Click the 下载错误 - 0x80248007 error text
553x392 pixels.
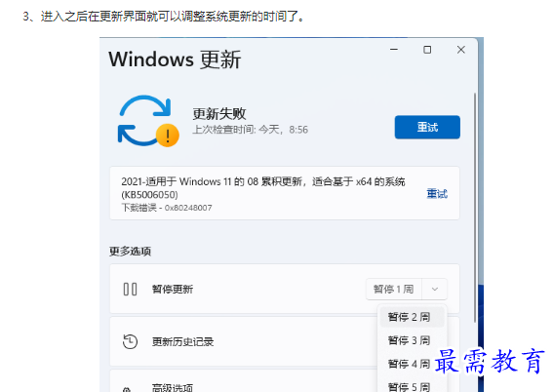click(x=167, y=208)
